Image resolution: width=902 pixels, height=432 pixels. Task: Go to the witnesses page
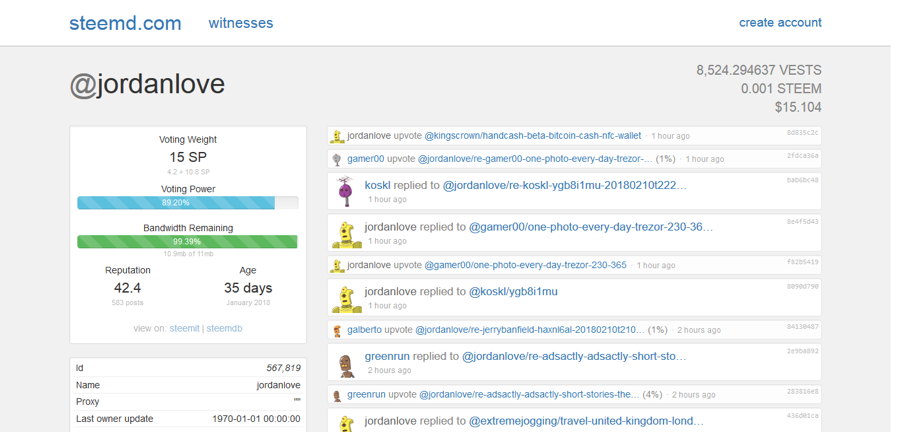click(x=240, y=23)
